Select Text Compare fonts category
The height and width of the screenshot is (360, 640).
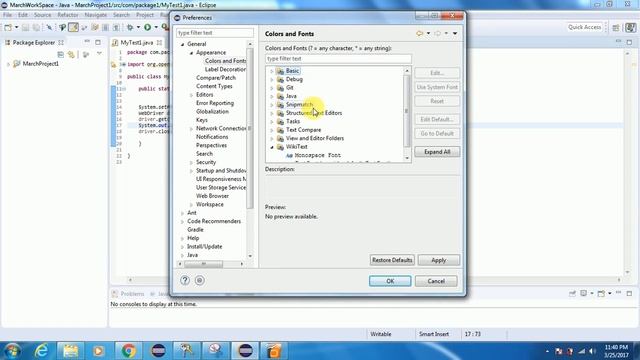pos(303,130)
